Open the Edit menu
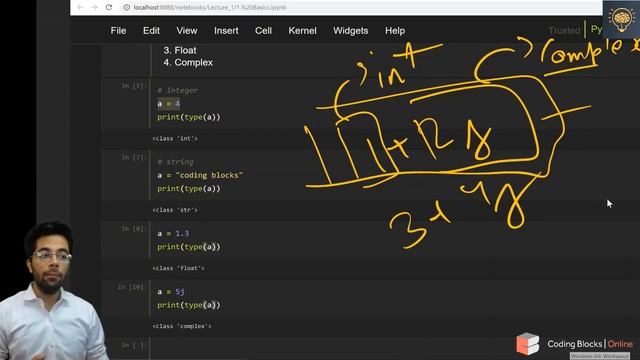Viewport: 640px width, 360px height. point(151,31)
